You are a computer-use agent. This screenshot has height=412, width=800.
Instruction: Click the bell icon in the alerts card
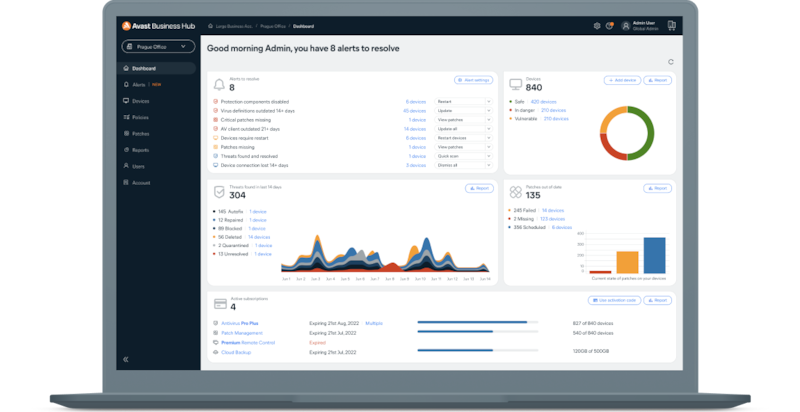[219, 83]
